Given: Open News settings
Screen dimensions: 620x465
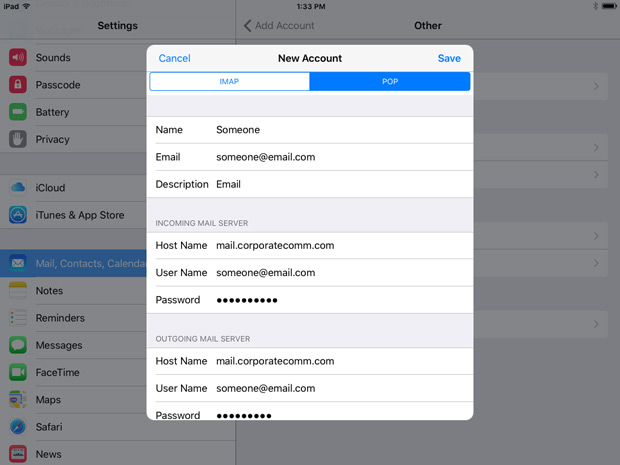Looking at the screenshot, I should click(x=118, y=454).
